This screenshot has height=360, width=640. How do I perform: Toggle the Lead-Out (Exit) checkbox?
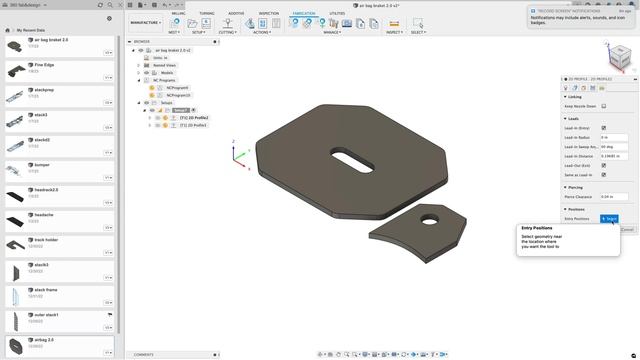[604, 166]
